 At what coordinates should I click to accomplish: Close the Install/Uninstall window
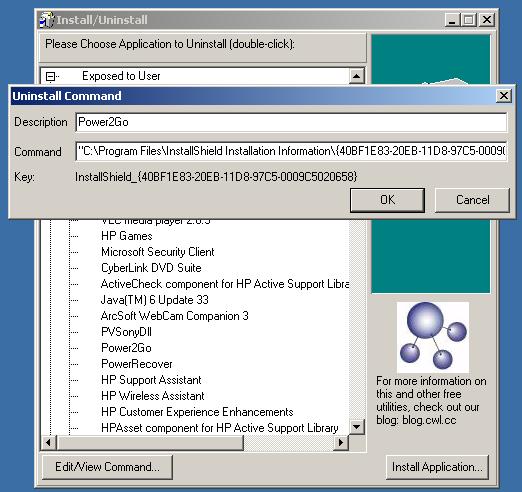pyautogui.click(x=487, y=20)
